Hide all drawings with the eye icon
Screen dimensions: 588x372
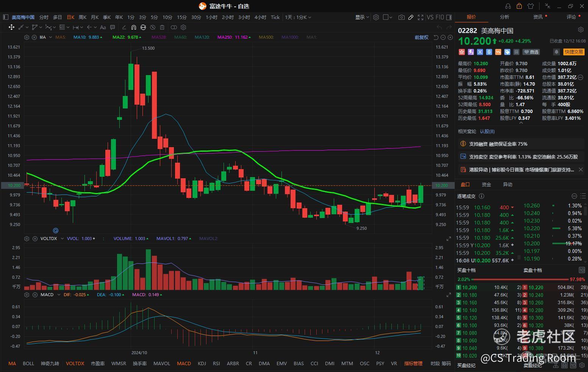153,27
